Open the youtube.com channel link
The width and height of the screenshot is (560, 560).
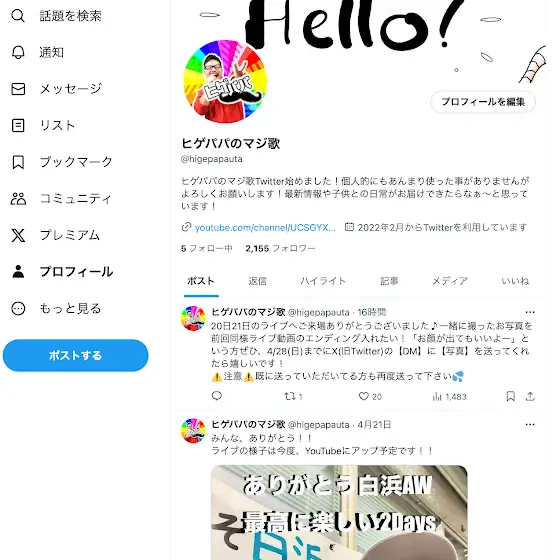(265, 228)
